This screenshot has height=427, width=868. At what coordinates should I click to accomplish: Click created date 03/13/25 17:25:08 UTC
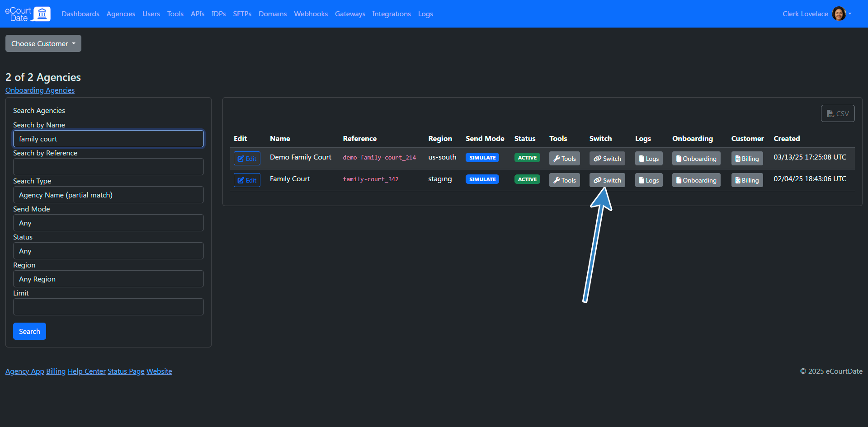810,157
